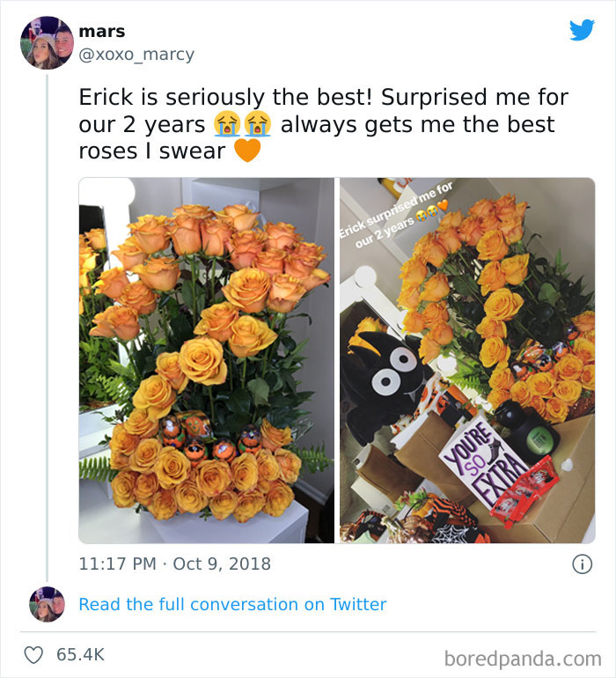Open the tweet info icon
This screenshot has width=616, height=678.
tap(582, 564)
